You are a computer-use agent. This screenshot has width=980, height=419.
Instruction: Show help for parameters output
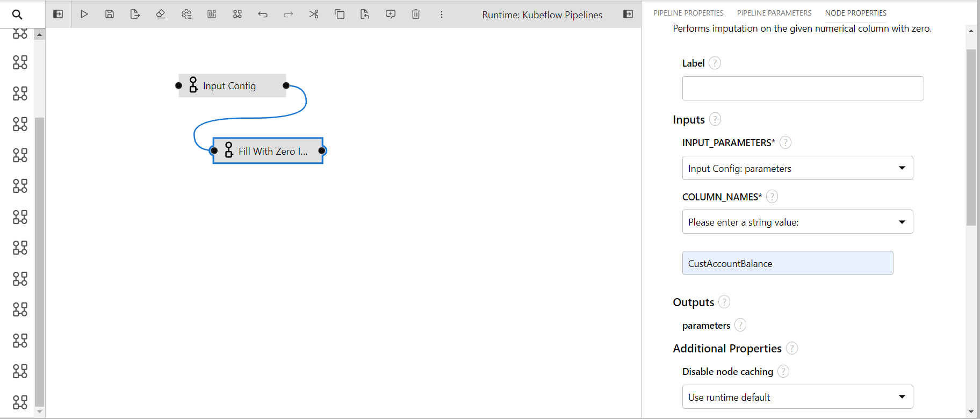coord(740,325)
